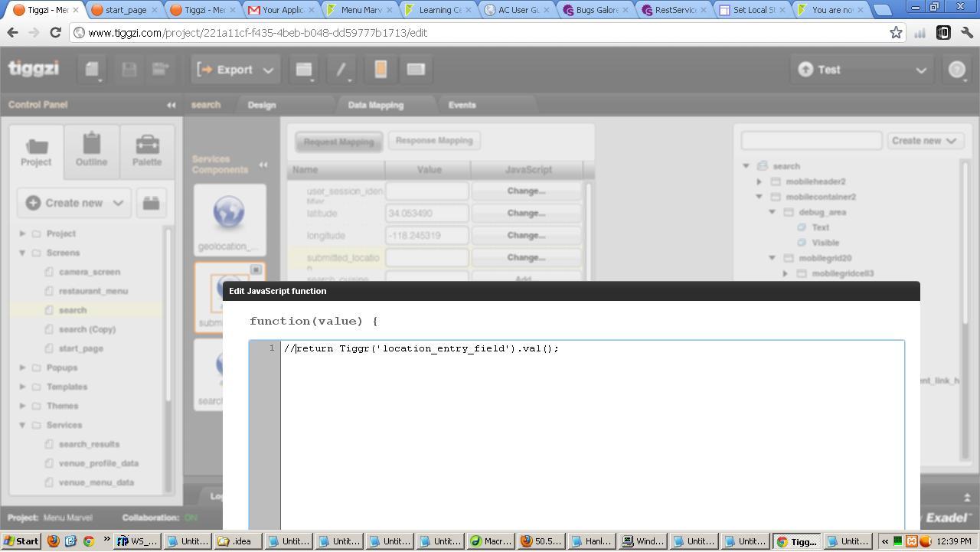Click the help question mark icon
This screenshot has height=552, width=980.
(x=957, y=70)
